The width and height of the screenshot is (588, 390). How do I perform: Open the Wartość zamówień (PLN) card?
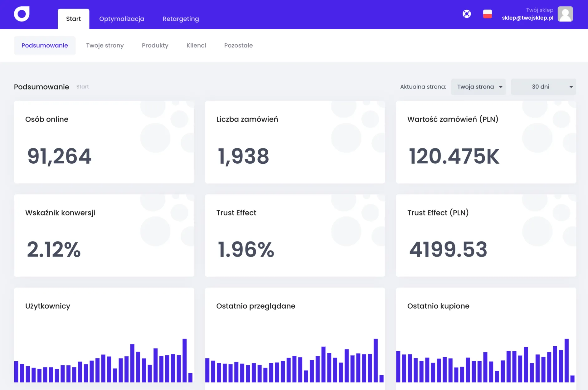point(486,142)
